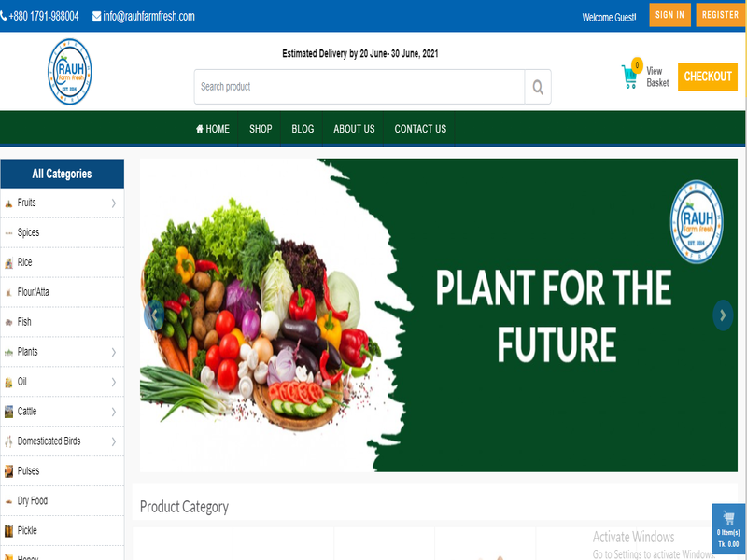Go to next banner slide arrow

point(723,315)
